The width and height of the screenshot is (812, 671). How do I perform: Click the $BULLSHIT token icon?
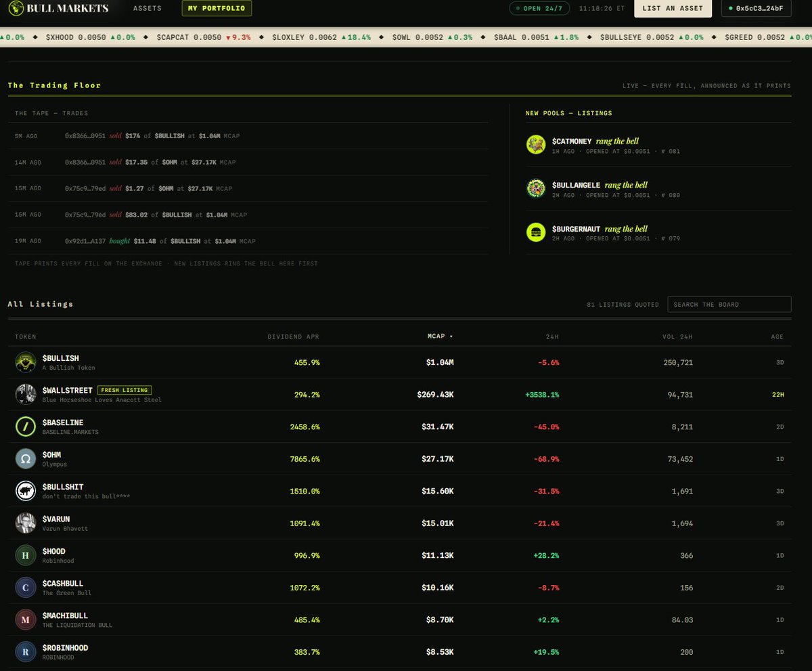point(25,491)
